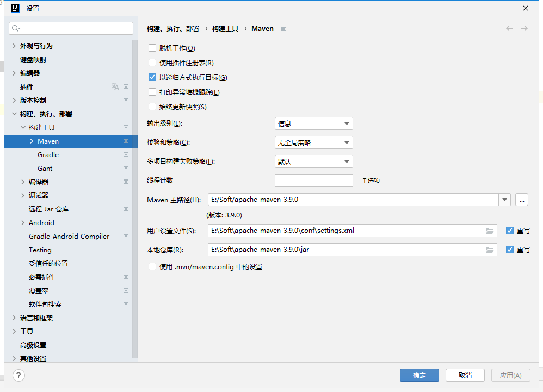Click the breadcrumb project marker icon next to Maven
The height and width of the screenshot is (392, 543).
[x=283, y=29]
